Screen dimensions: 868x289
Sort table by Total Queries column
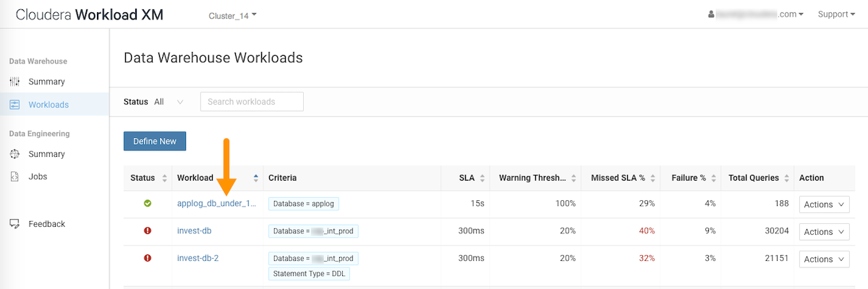coord(786,178)
